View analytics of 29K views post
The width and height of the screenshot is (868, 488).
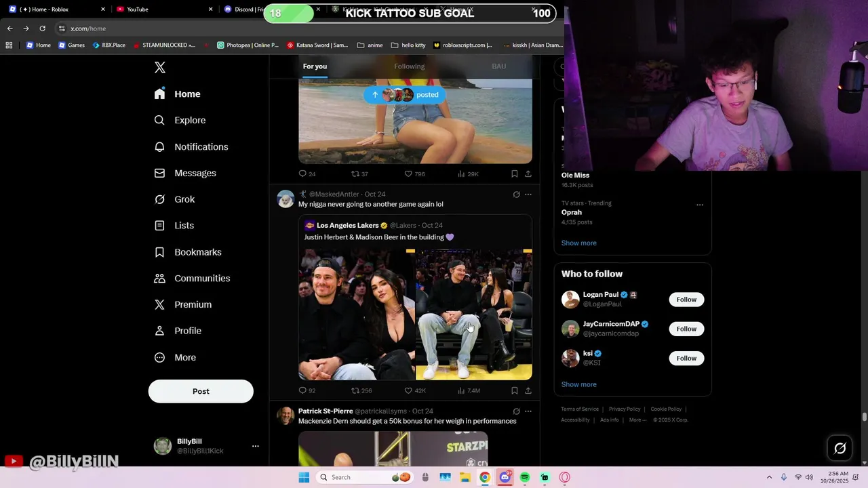[468, 174]
